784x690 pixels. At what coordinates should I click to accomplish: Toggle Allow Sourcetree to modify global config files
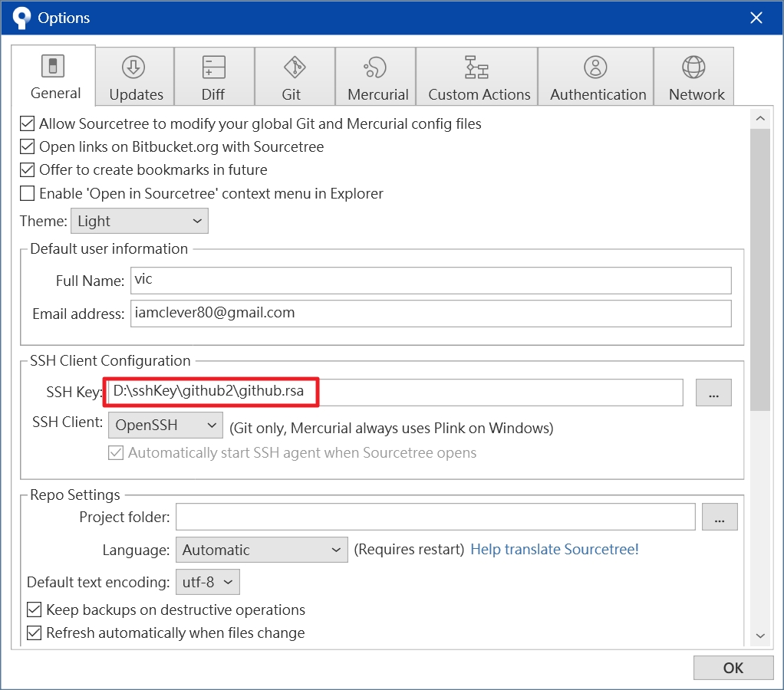click(x=27, y=123)
